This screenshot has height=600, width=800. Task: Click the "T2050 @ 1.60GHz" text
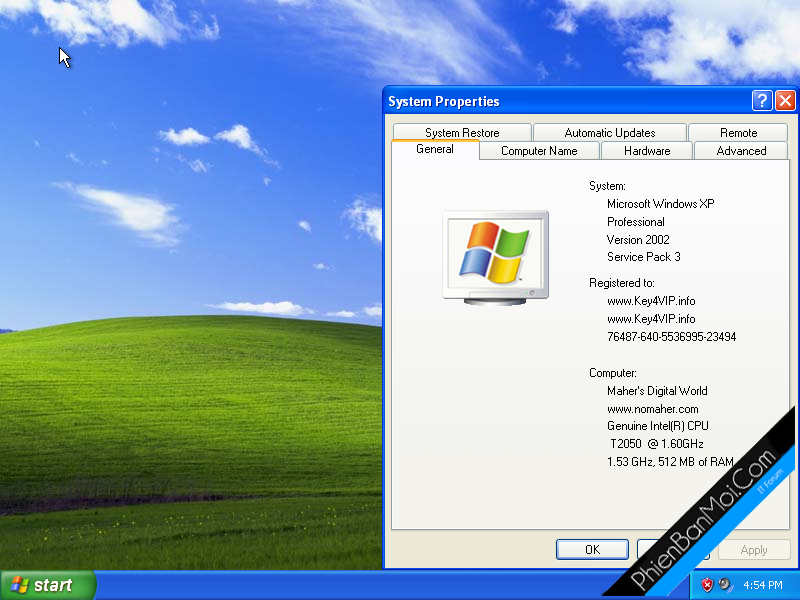tap(657, 444)
